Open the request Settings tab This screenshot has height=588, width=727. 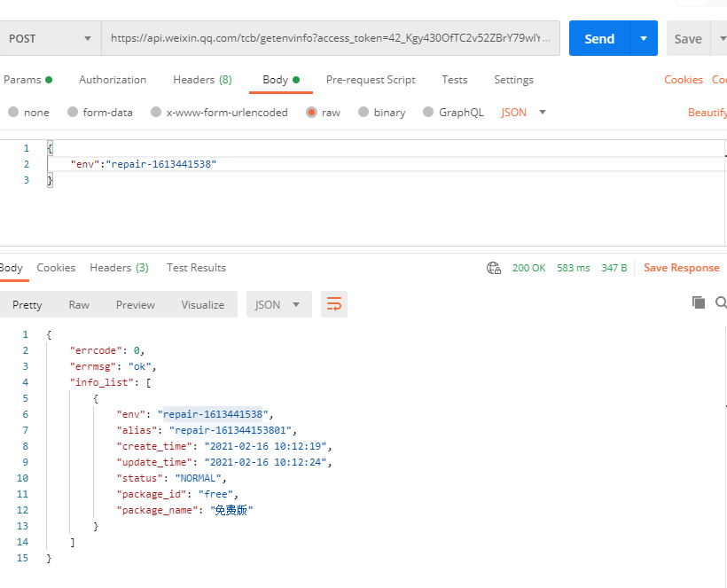click(x=513, y=80)
